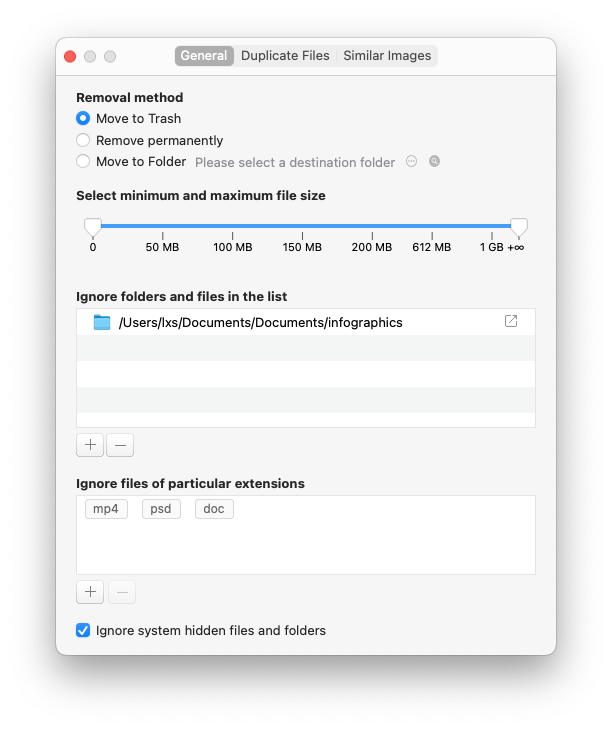This screenshot has width=612, height=729.
Task: Click the ellipsis icon to choose destination folder
Action: tap(411, 161)
